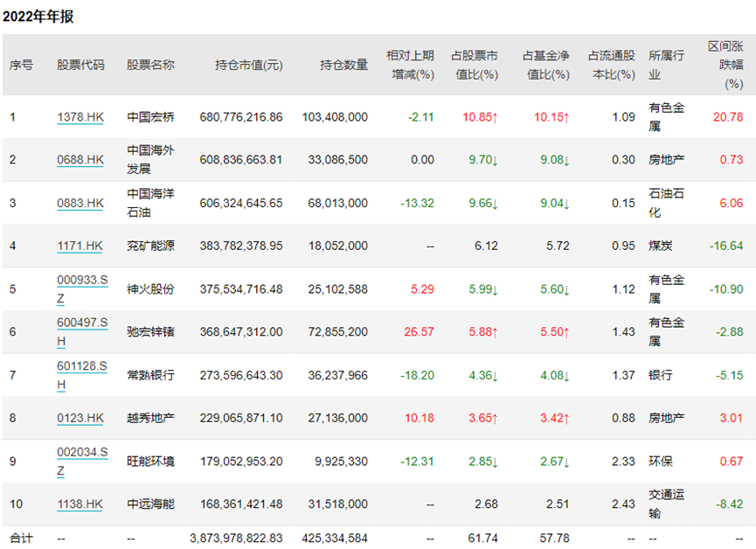Click industry cell 交通运输
Viewport: 756px width, 549px height.
(x=666, y=504)
